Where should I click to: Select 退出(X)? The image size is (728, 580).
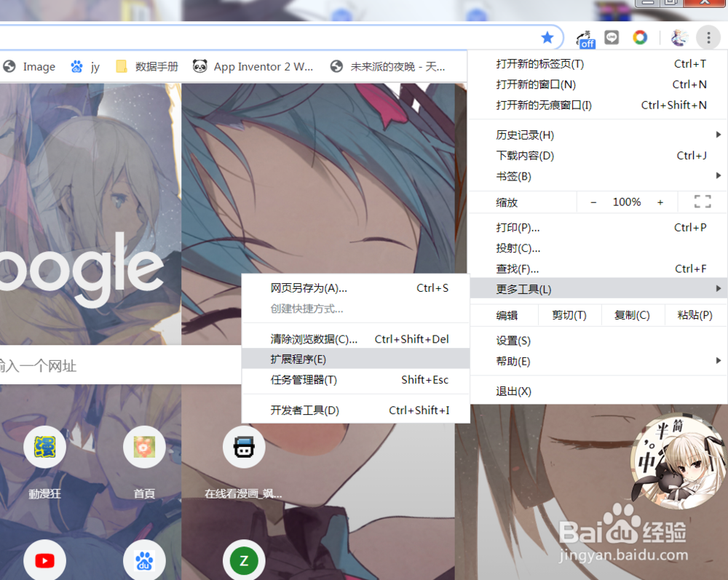(x=598, y=392)
